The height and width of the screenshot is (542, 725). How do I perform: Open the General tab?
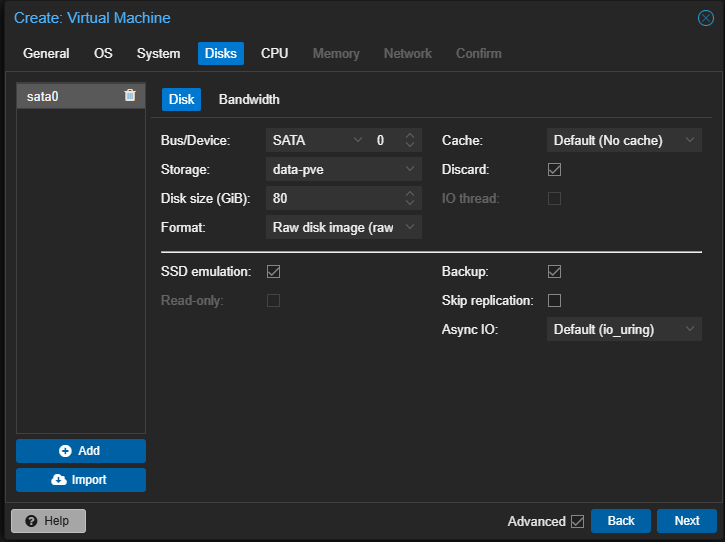click(x=46, y=54)
